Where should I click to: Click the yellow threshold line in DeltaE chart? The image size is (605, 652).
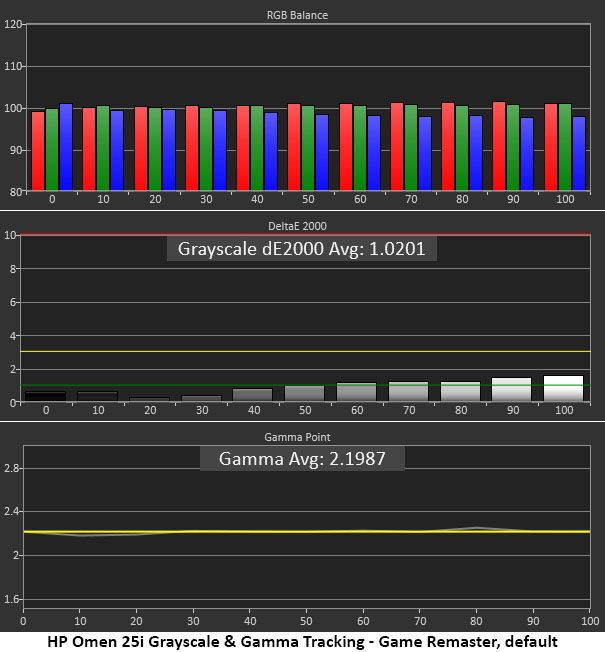point(306,352)
